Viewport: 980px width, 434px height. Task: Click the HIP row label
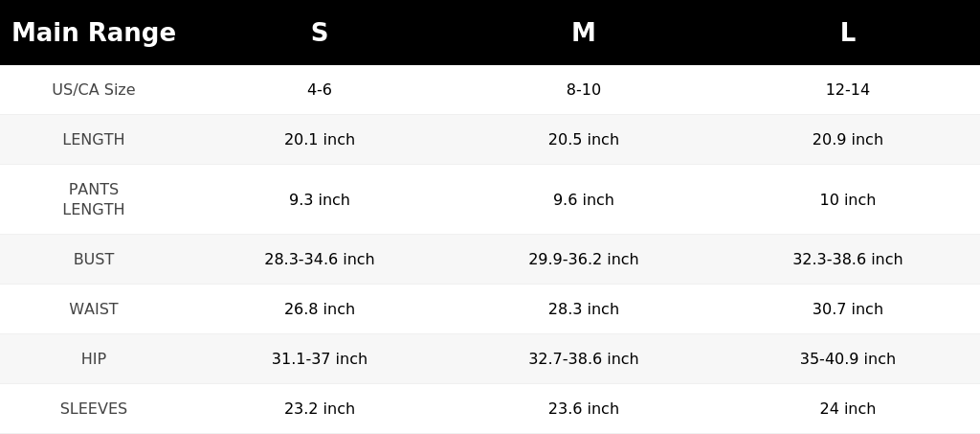(x=94, y=359)
